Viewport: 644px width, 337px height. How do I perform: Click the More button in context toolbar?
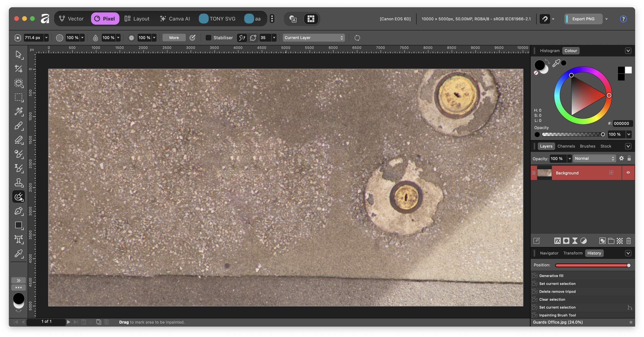coord(174,38)
